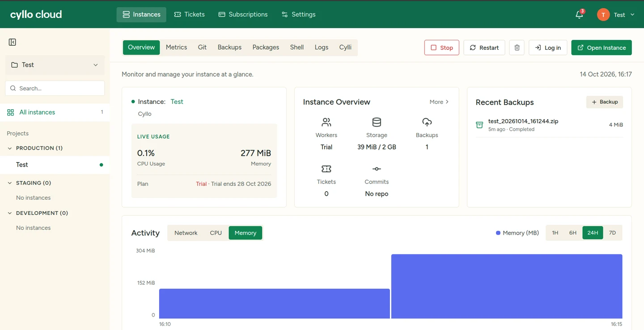This screenshot has width=644, height=330.
Task: Set the chart range to 6H
Action: click(x=573, y=233)
